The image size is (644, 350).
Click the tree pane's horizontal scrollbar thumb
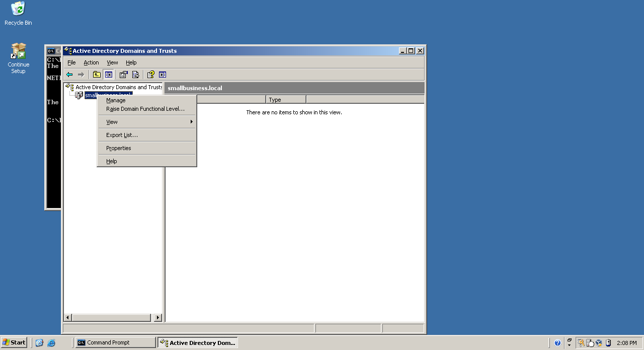tap(111, 318)
